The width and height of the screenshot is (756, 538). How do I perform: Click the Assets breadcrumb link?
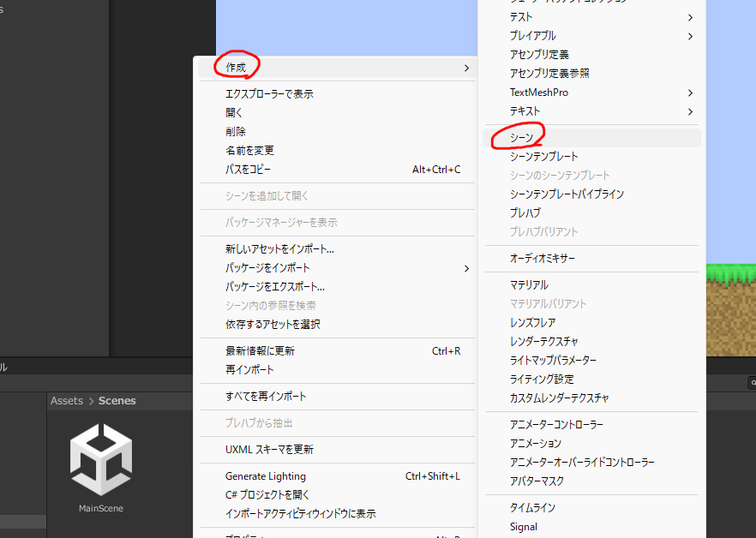(x=67, y=401)
